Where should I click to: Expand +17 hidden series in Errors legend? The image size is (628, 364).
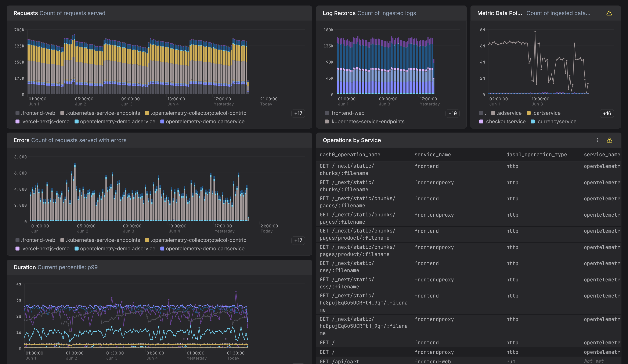[x=298, y=241]
